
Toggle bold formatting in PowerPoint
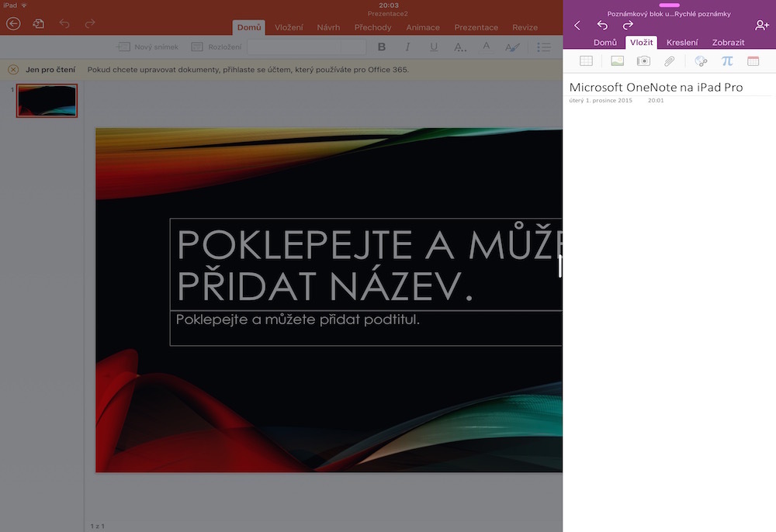coord(381,47)
